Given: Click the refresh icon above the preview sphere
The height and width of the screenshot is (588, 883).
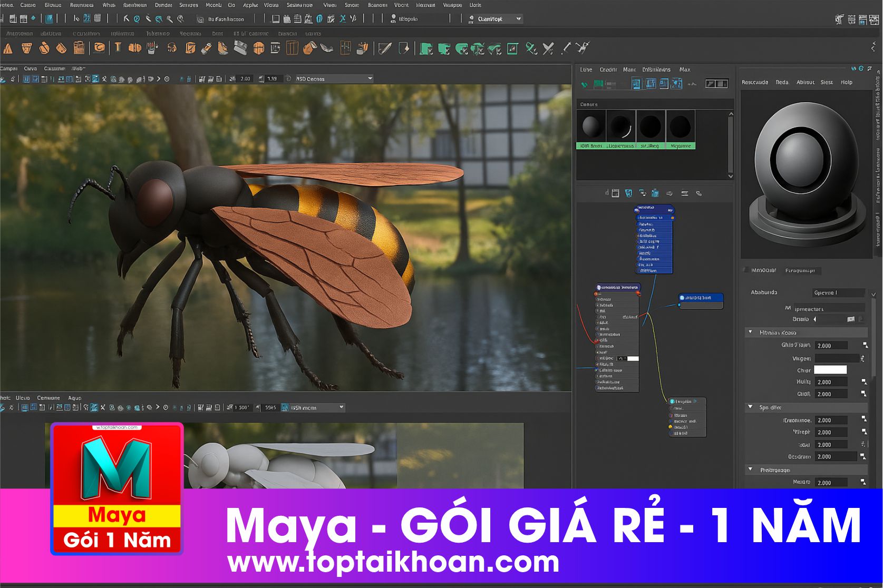Looking at the screenshot, I should click(x=861, y=68).
